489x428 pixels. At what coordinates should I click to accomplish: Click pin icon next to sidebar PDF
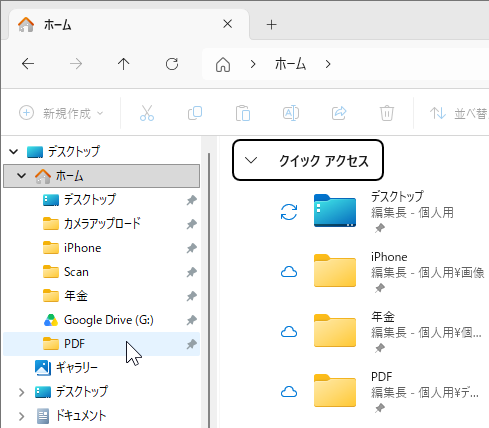(191, 344)
